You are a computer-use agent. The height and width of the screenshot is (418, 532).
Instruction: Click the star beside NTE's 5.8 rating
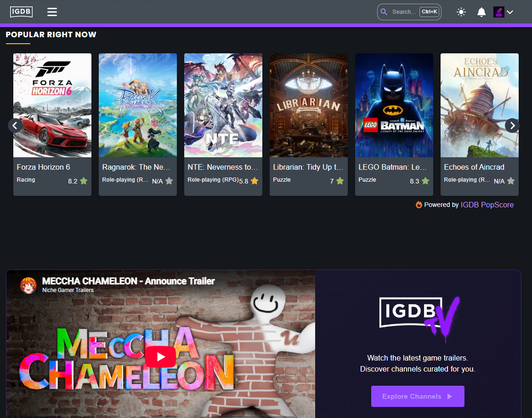click(x=255, y=181)
